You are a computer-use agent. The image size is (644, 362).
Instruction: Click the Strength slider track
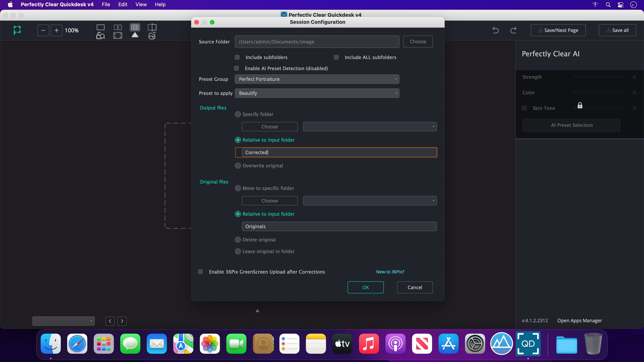coord(600,77)
